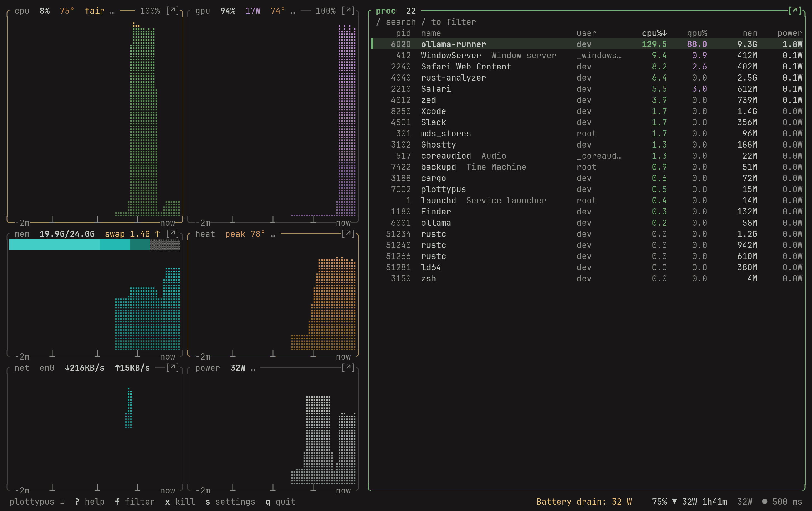The height and width of the screenshot is (511, 812).
Task: Select the rustc process with pid 51240
Action: coord(587,245)
